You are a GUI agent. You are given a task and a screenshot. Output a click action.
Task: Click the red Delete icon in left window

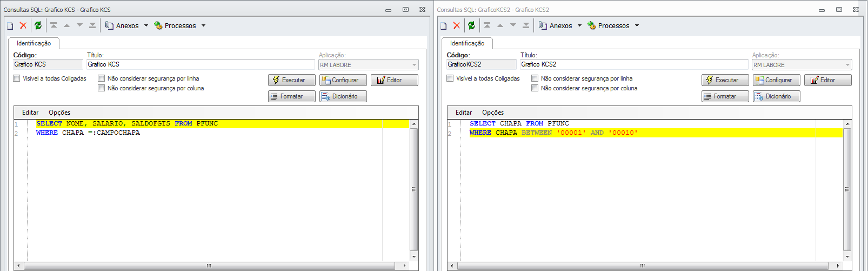(23, 25)
